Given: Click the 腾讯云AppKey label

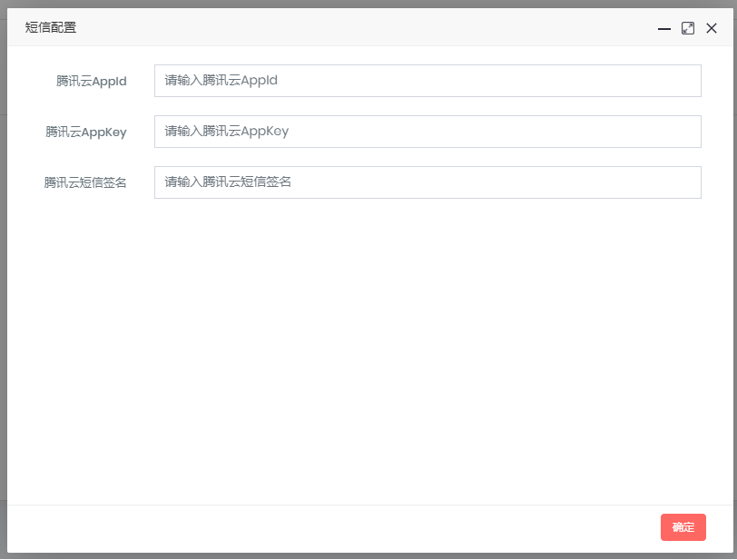Looking at the screenshot, I should 86,132.
